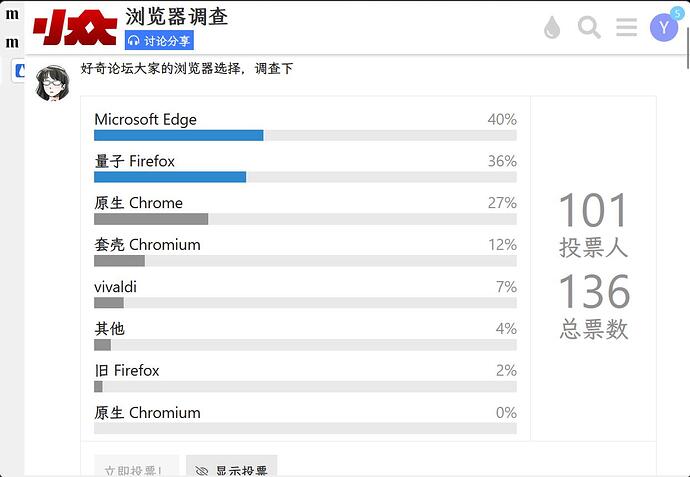Choose the 其他 poll option
This screenshot has width=690, height=477.
[x=110, y=330]
